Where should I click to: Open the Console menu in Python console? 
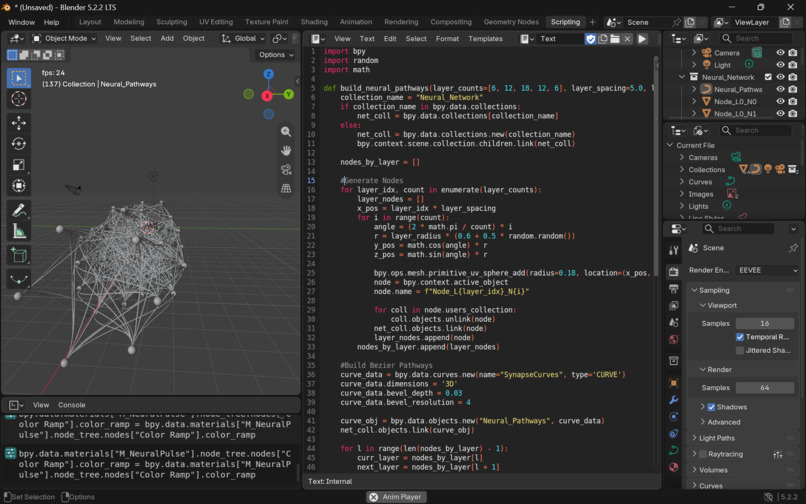click(x=71, y=405)
